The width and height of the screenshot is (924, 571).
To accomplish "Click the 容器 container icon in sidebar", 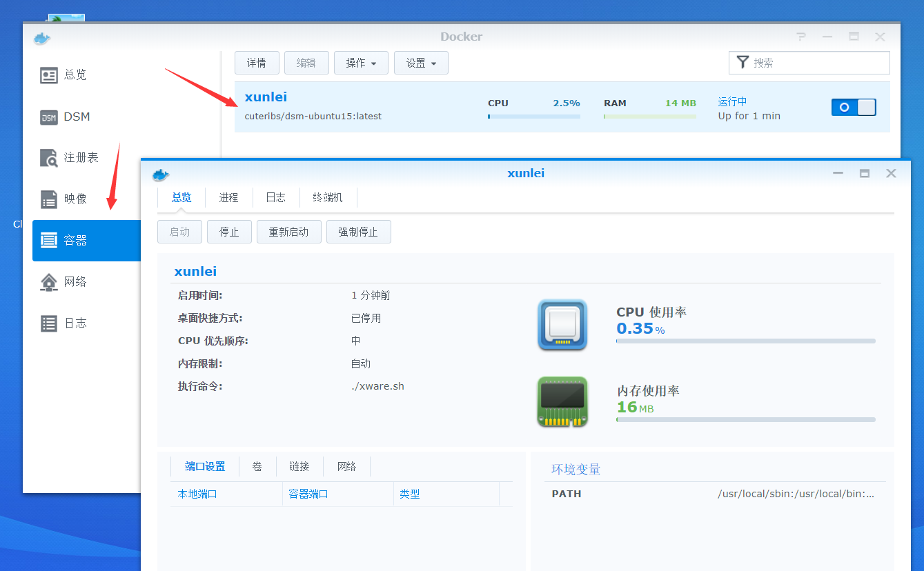I will (49, 241).
